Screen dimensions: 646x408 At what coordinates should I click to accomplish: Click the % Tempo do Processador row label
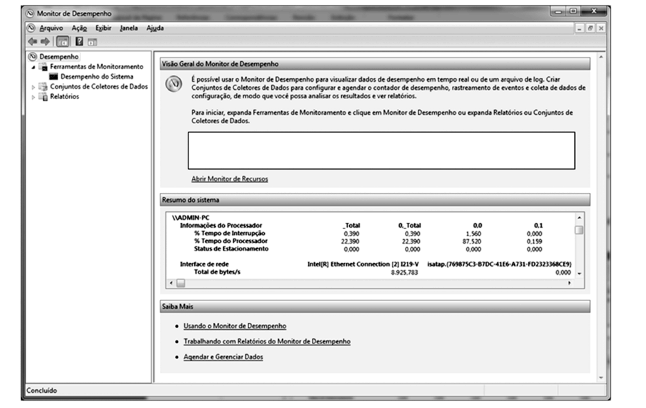231,241
